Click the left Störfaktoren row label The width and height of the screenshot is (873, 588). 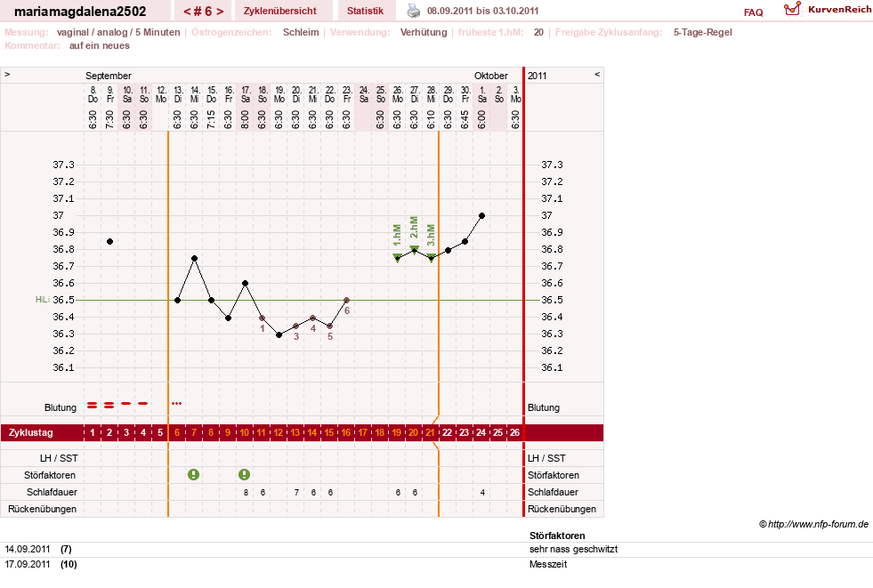(x=50, y=475)
